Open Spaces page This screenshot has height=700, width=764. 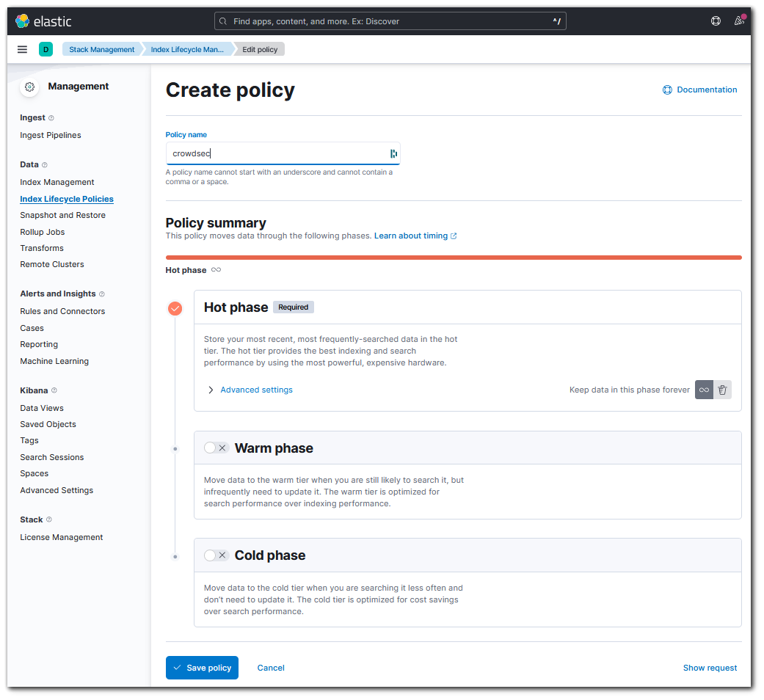pyautogui.click(x=34, y=473)
